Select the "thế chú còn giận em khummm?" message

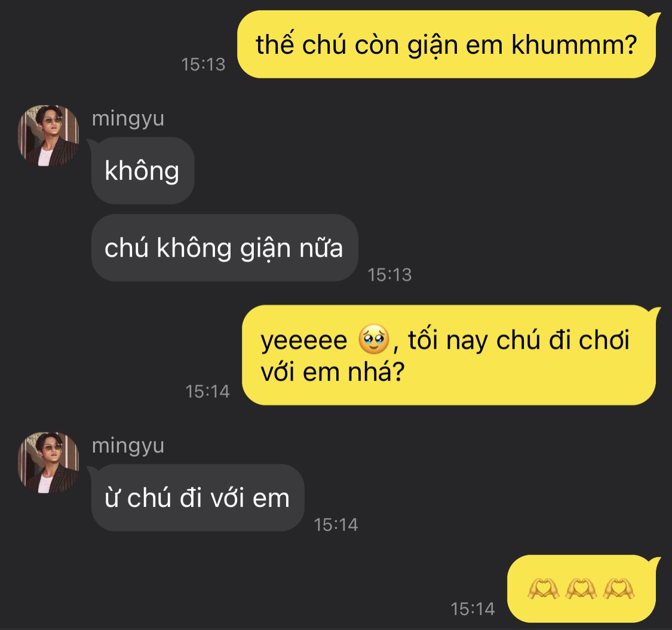(x=447, y=44)
